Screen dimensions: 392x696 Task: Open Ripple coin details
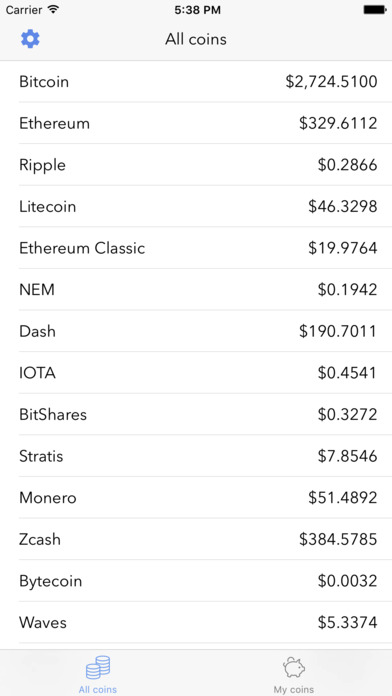coord(196,165)
